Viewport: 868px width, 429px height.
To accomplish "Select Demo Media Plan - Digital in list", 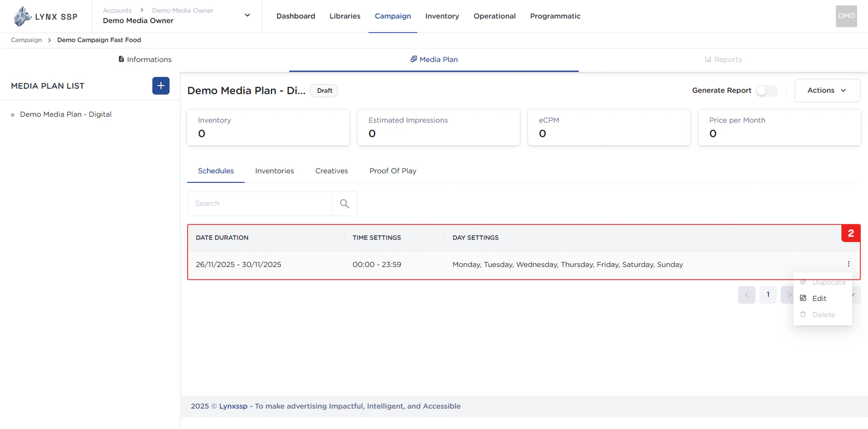I will click(66, 114).
